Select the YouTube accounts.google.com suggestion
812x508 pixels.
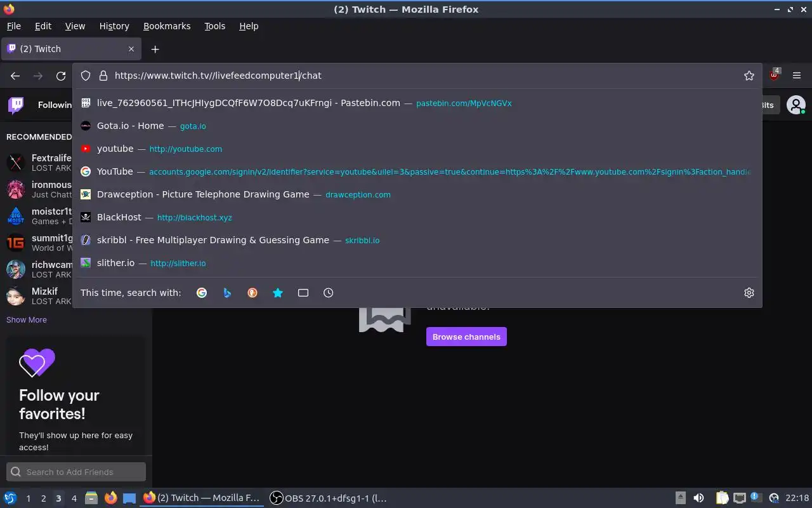pos(417,171)
